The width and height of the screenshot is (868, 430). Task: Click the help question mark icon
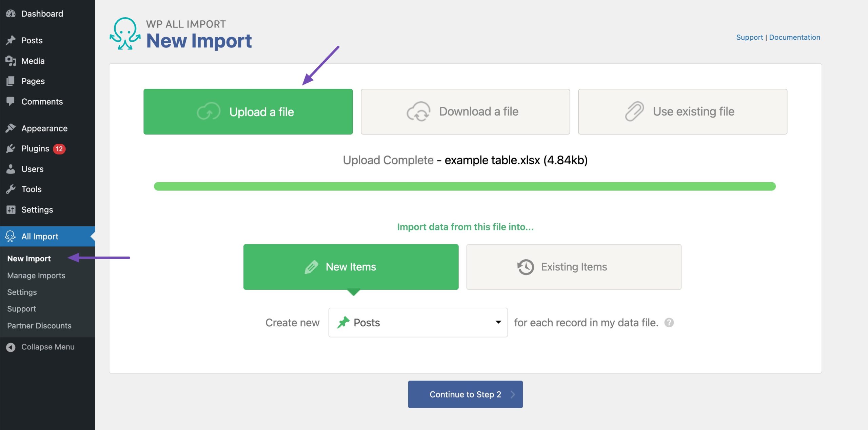click(669, 322)
